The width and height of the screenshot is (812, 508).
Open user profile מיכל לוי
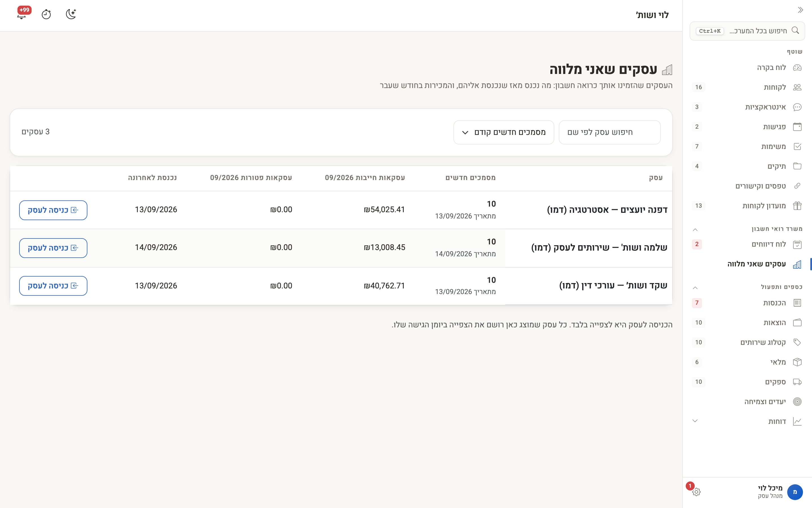click(x=780, y=492)
